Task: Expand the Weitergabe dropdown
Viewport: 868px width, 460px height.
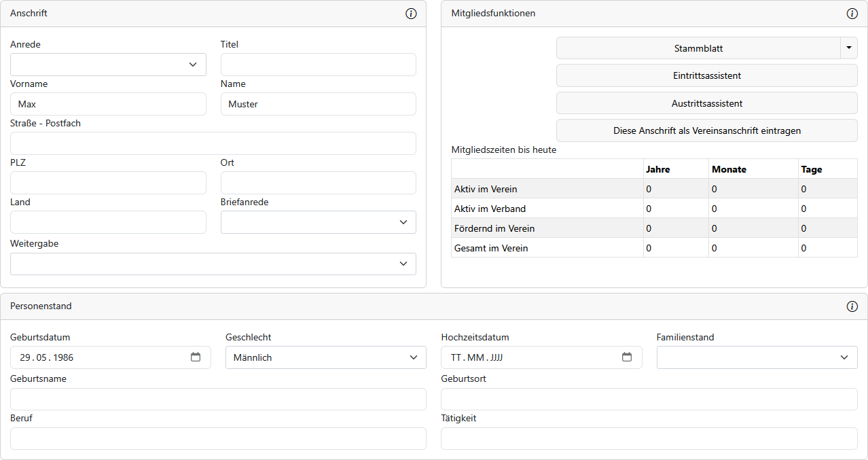Action: pyautogui.click(x=213, y=264)
